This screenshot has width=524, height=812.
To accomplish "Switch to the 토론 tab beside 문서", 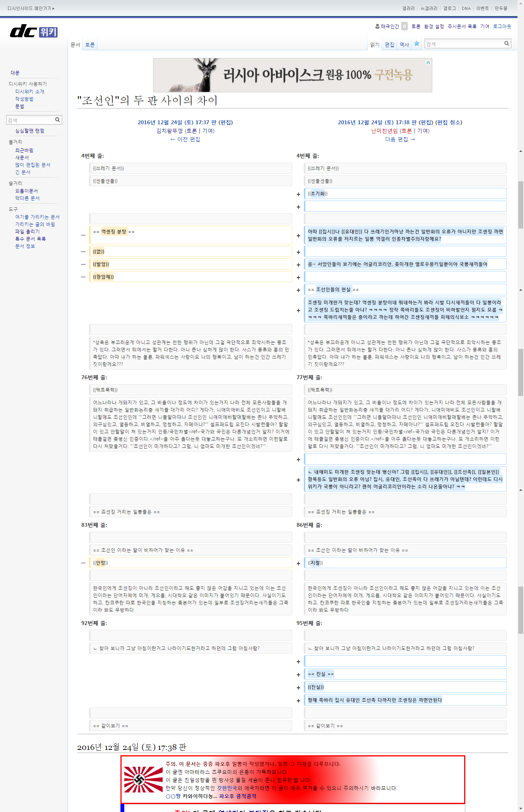I will pos(90,45).
